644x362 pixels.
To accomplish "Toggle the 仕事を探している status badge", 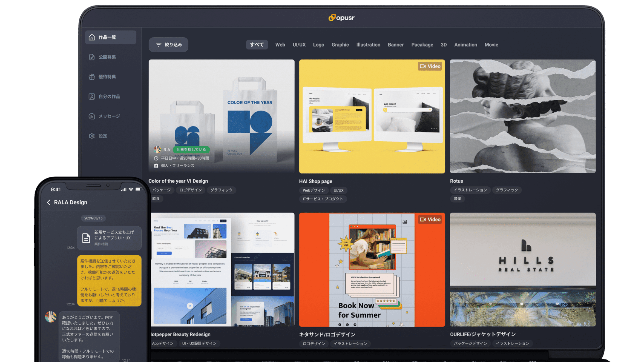I will (x=191, y=149).
